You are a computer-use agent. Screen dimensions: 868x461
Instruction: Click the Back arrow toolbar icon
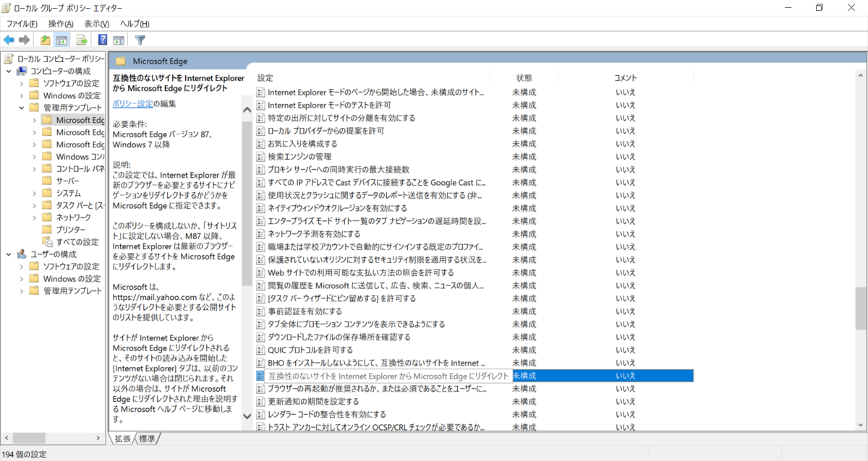[9, 40]
